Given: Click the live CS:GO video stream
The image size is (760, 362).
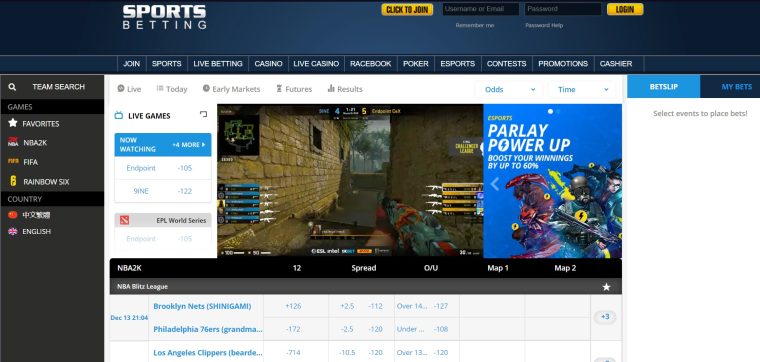Looking at the screenshot, I should pos(350,181).
